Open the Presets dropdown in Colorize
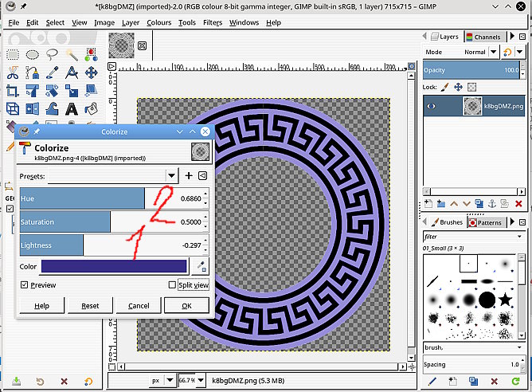This screenshot has height=392, width=532. [171, 175]
